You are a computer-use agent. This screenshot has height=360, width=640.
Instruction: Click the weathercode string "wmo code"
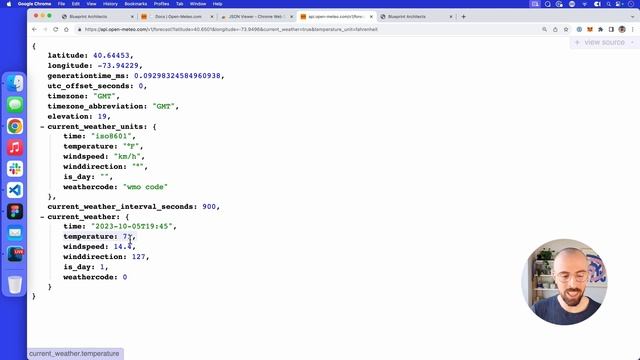pyautogui.click(x=145, y=187)
